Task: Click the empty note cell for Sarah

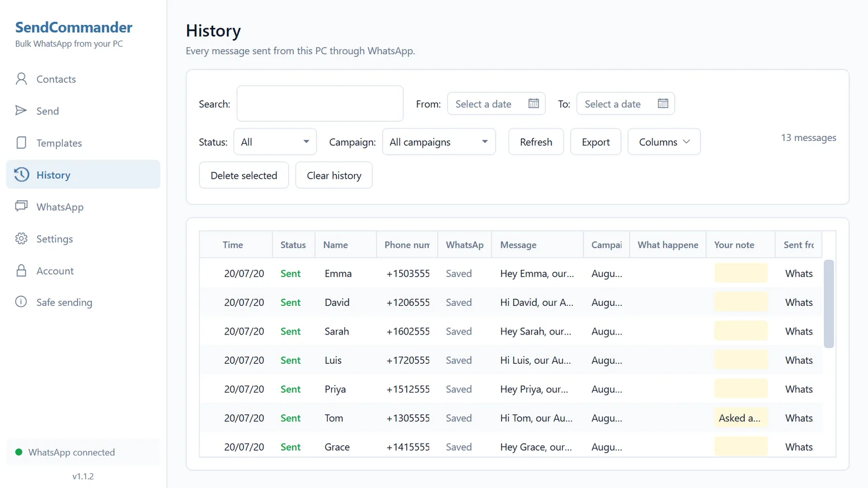Action: tap(741, 331)
